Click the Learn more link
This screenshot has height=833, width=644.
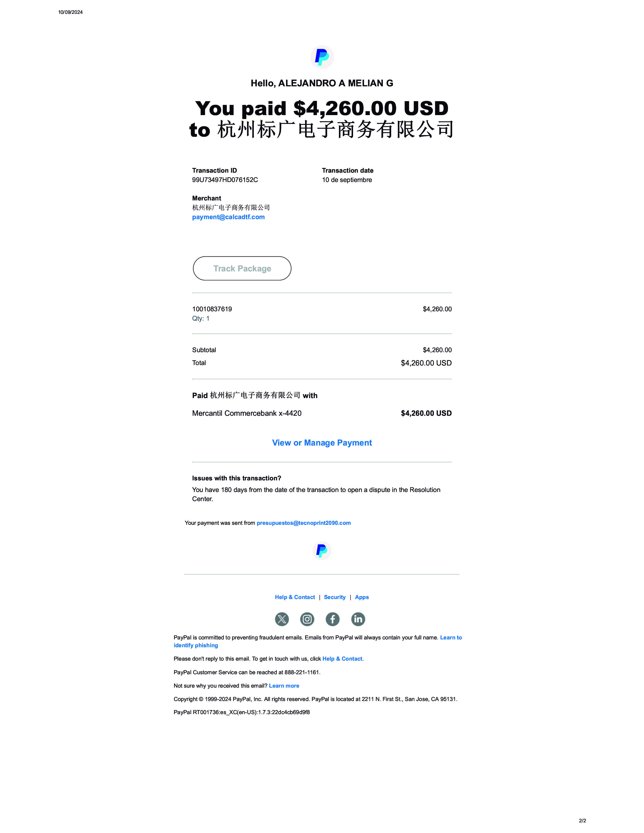click(x=284, y=686)
